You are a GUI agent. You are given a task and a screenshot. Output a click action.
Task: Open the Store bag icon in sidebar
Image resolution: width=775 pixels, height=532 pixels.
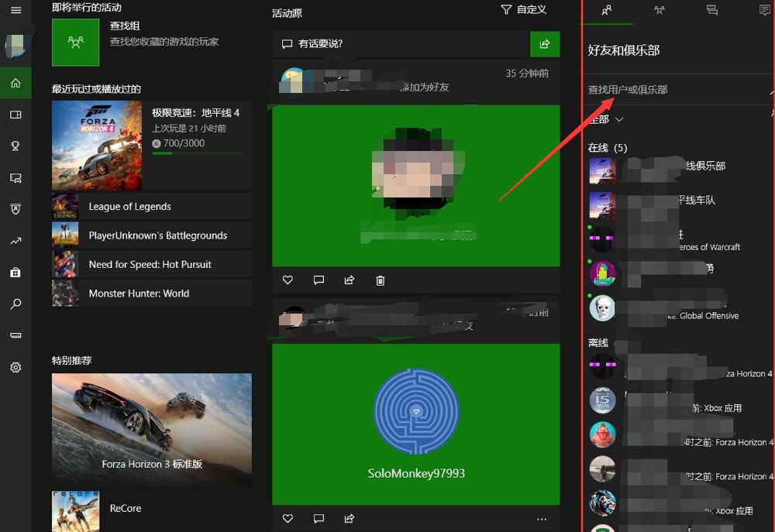[x=15, y=272]
